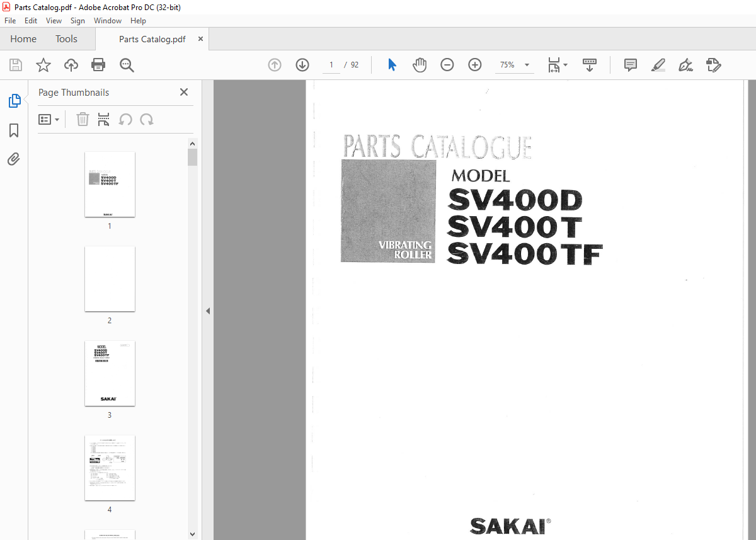
Task: Zoom out with minus icon
Action: 447,65
